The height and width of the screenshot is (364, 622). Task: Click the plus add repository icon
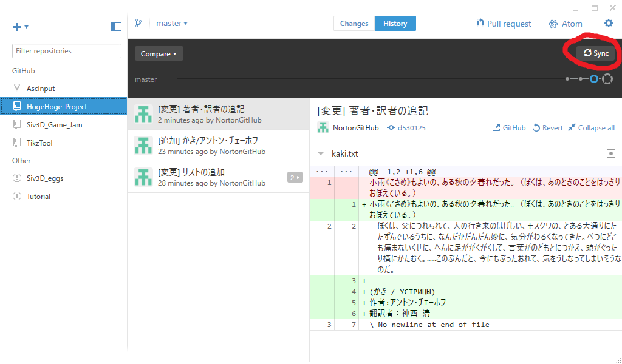[x=18, y=27]
